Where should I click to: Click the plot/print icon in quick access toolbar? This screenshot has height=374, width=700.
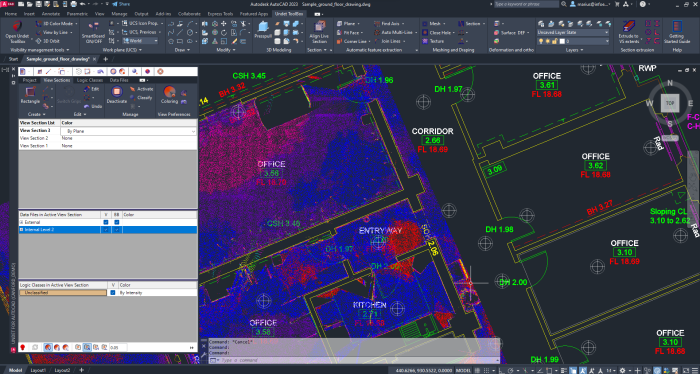point(74,4)
